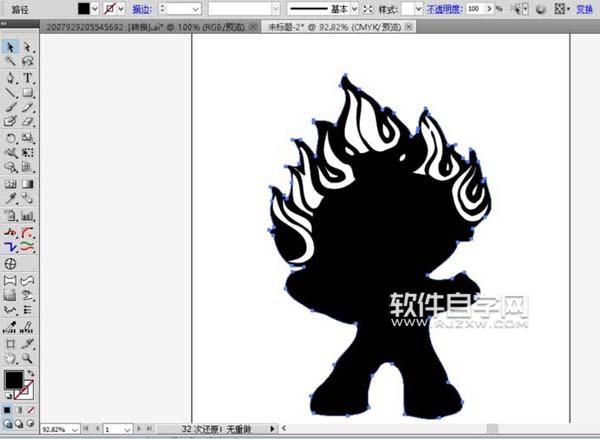
Task: Open the fill color dropdown in control bar
Action: (95, 8)
